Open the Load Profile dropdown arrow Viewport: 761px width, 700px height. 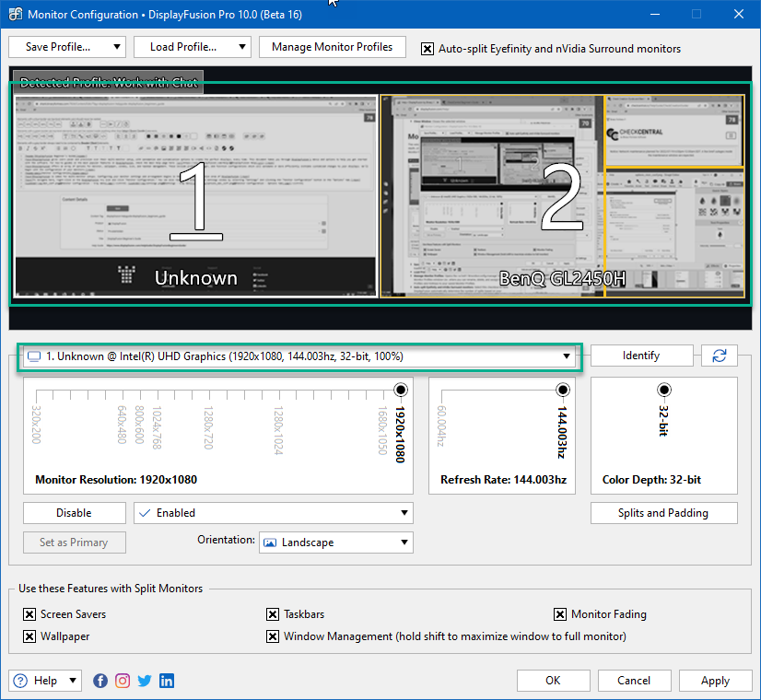point(241,47)
